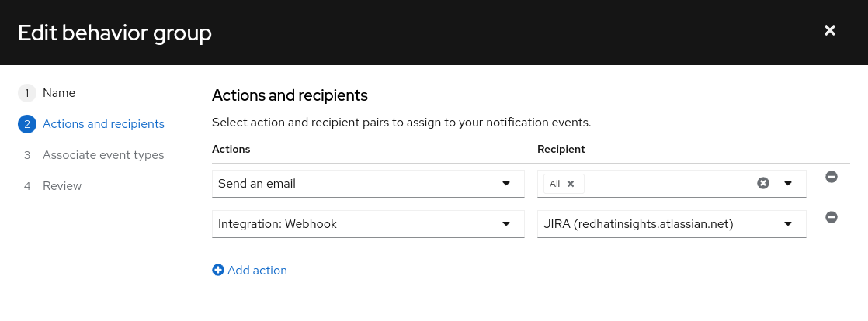
Task: Delete the Send an email action row
Action: click(x=831, y=177)
